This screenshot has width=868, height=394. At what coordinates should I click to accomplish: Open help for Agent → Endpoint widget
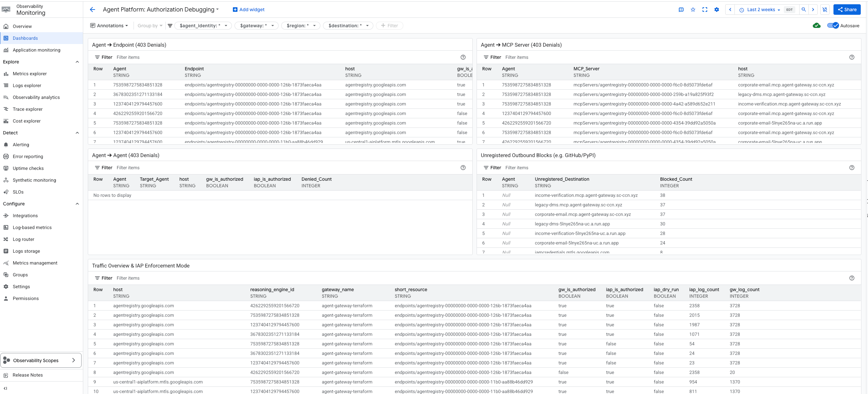(x=463, y=57)
